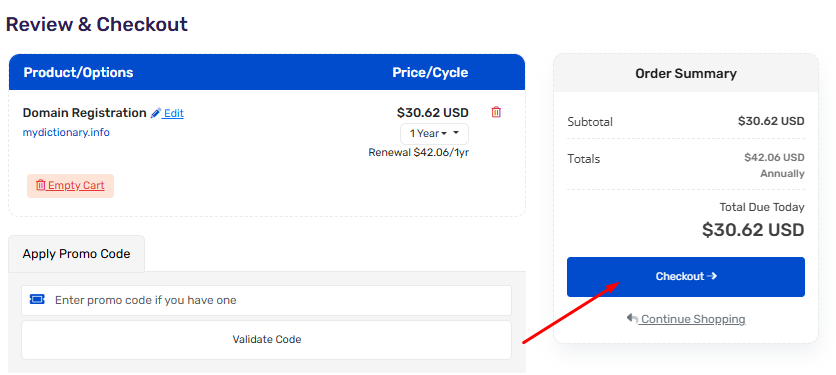Screen dimensions: 836x375
Task: Click the red trash icon beside the domain price
Action: [x=496, y=112]
